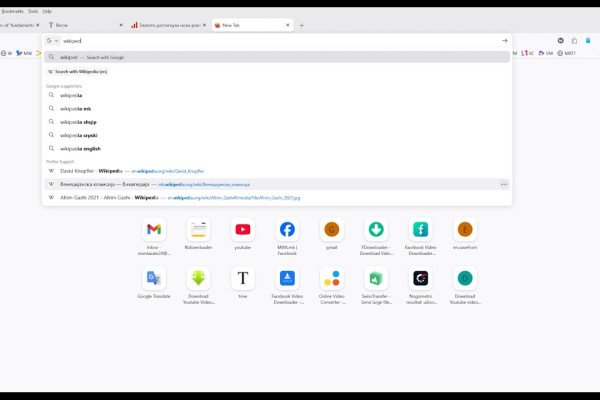Click the Go arrow in address bar
The height and width of the screenshot is (400, 600).
(504, 41)
